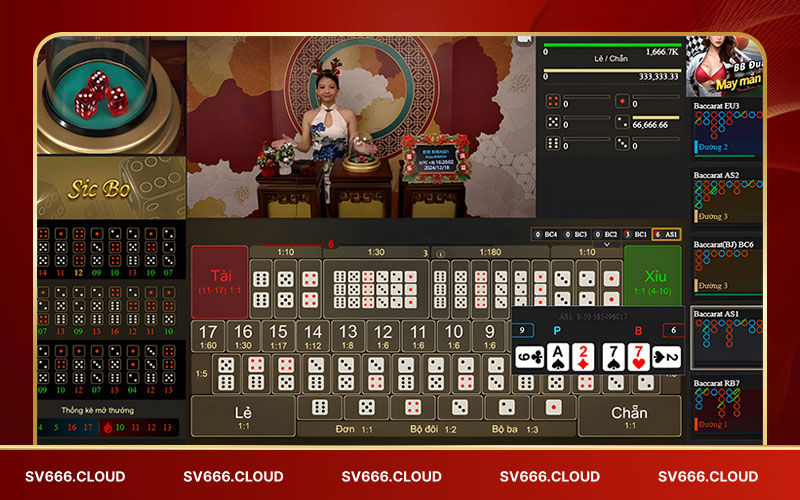Image resolution: width=800 pixels, height=500 pixels.
Task: Choose the five-six dice combination
Action: [x=226, y=373]
